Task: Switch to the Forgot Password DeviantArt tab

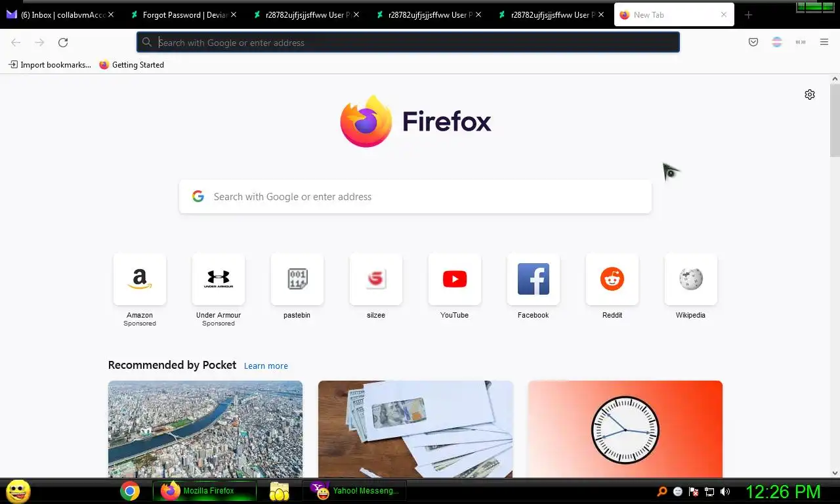Action: click(x=182, y=14)
